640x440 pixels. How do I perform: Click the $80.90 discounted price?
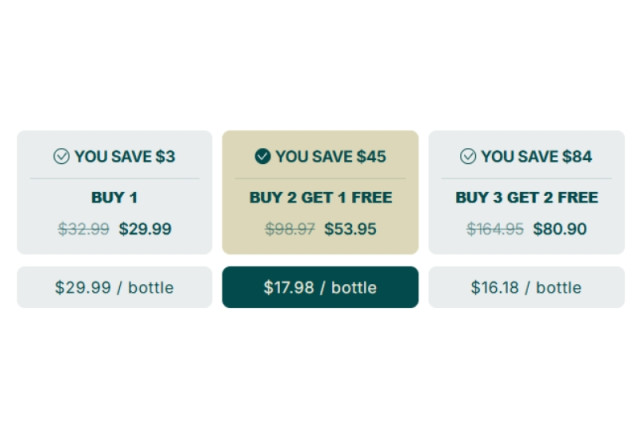coord(559,229)
